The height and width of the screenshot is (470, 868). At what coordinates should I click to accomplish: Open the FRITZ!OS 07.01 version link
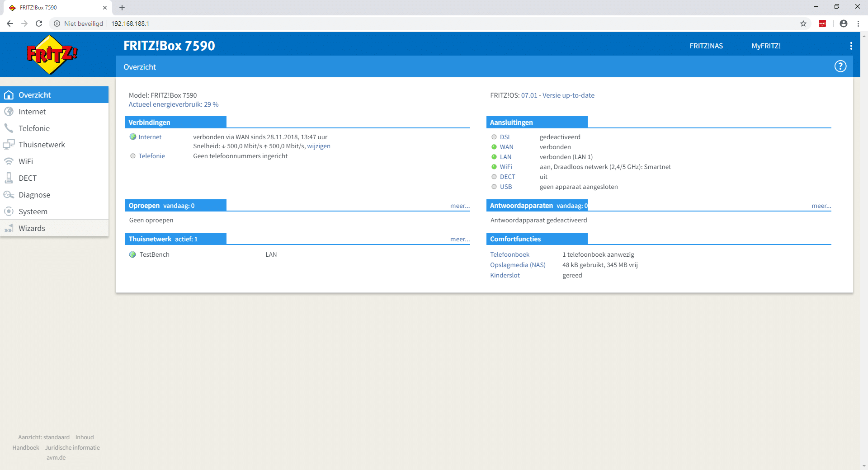529,95
